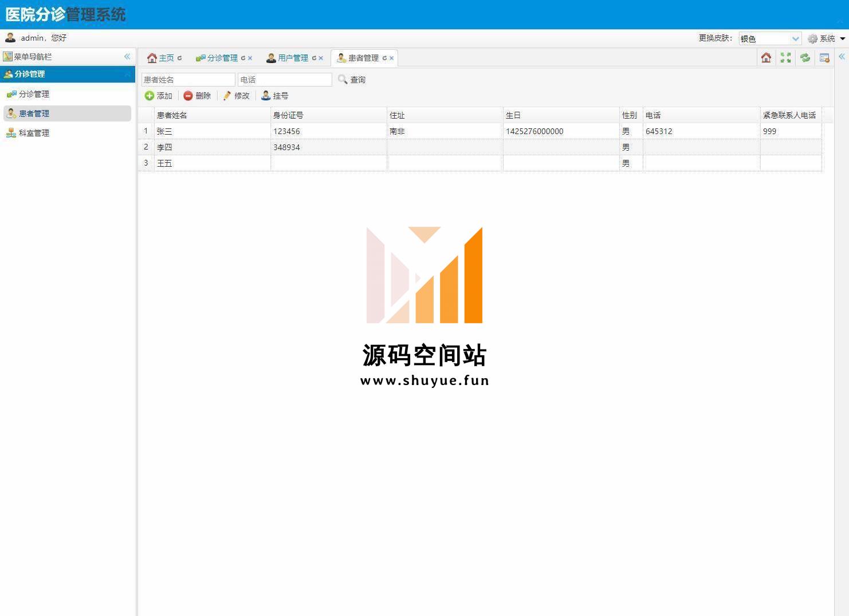The image size is (849, 616).
Task: Click the double-chevron icon at the right edge
Action: click(x=842, y=56)
